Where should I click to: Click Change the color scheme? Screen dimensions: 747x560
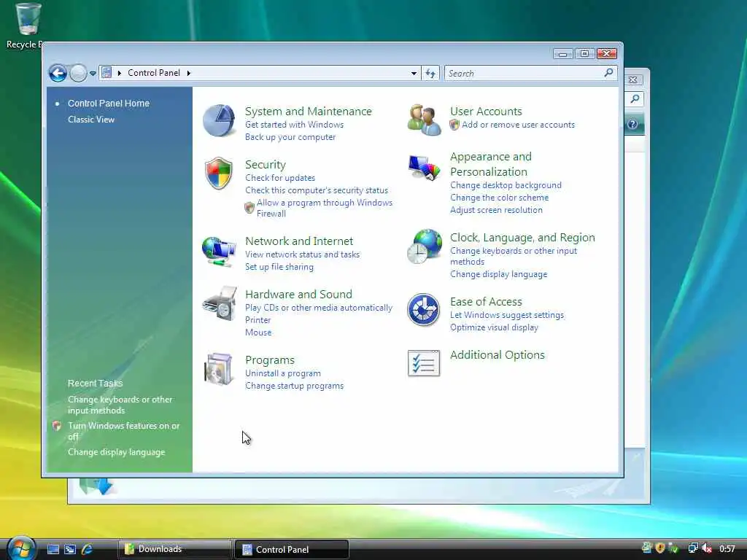click(x=499, y=198)
